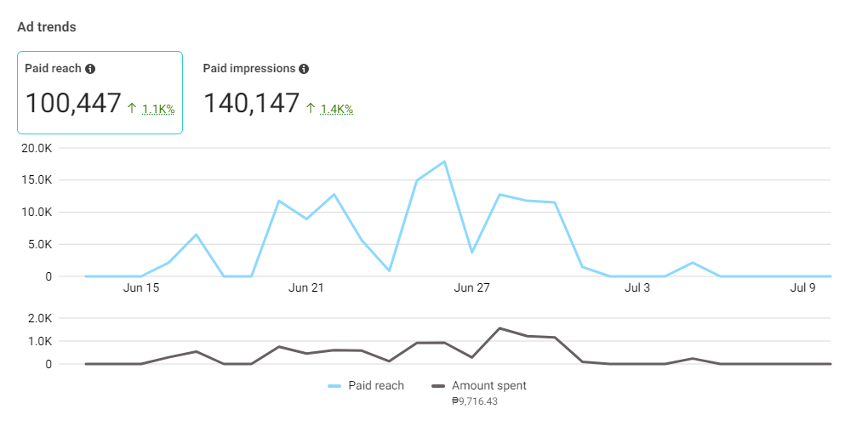The width and height of the screenshot is (868, 432).
Task: Select the Paid reach metric card
Action: click(100, 93)
